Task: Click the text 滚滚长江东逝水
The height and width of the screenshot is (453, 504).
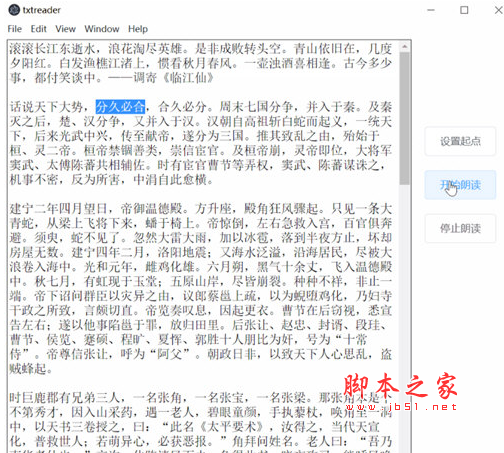Action: click(52, 49)
